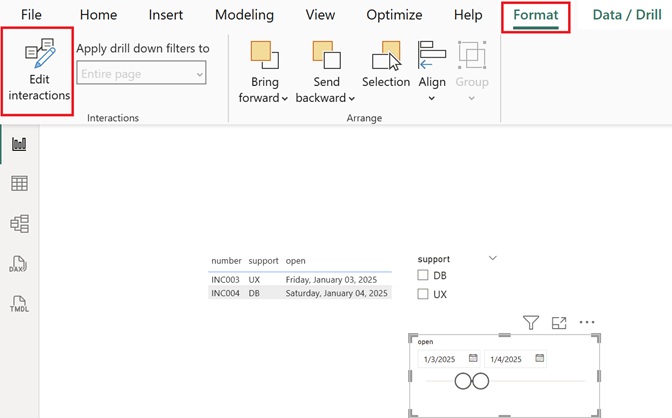Click the left handle of date slider
672x418 pixels.
click(463, 381)
